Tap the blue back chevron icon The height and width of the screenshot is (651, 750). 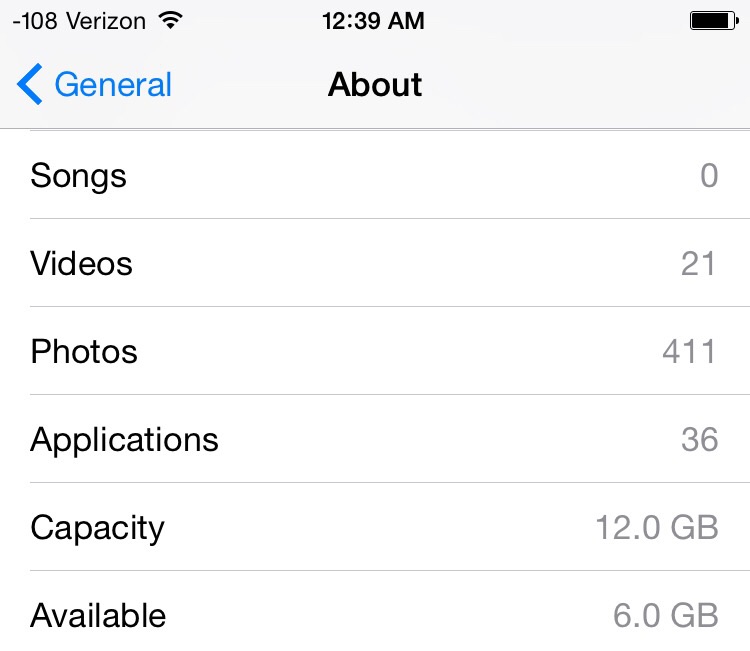(x=30, y=84)
